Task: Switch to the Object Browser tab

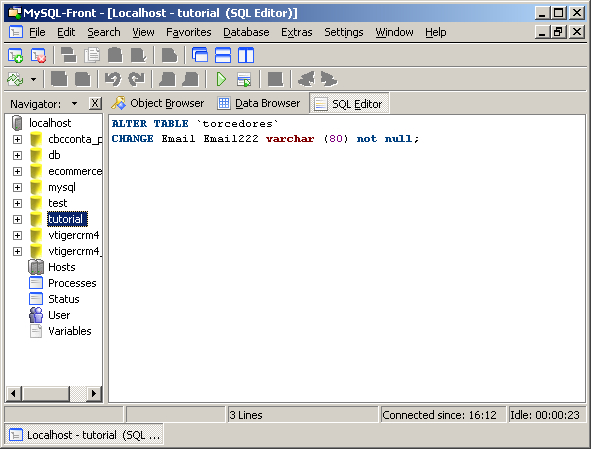Action: tap(158, 103)
